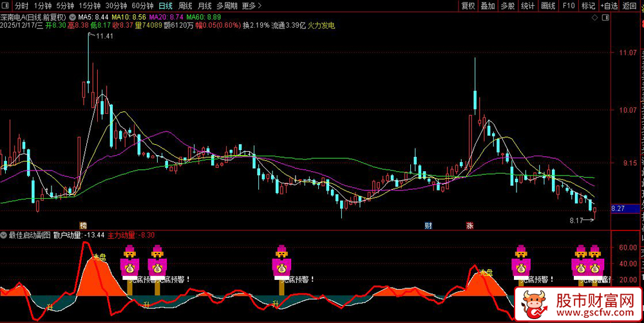Screen dimensions: 644x323
Task: Click the yellow MA10: 8.56 label
Action: [x=128, y=17]
